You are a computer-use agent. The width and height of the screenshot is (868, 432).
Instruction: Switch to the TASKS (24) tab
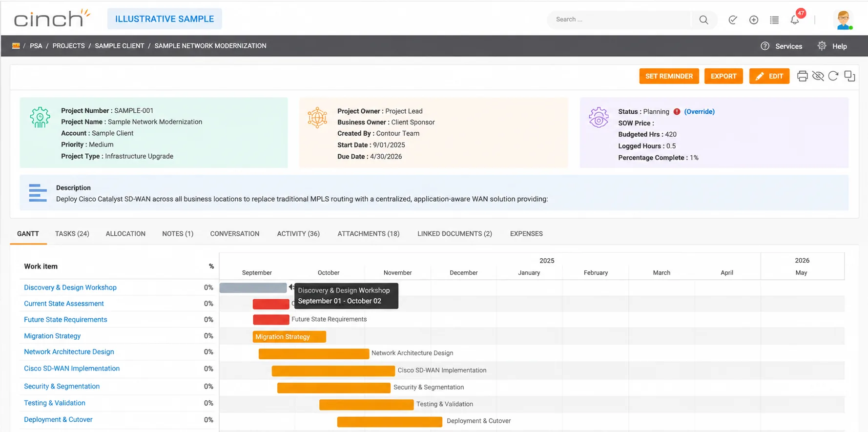(x=72, y=233)
